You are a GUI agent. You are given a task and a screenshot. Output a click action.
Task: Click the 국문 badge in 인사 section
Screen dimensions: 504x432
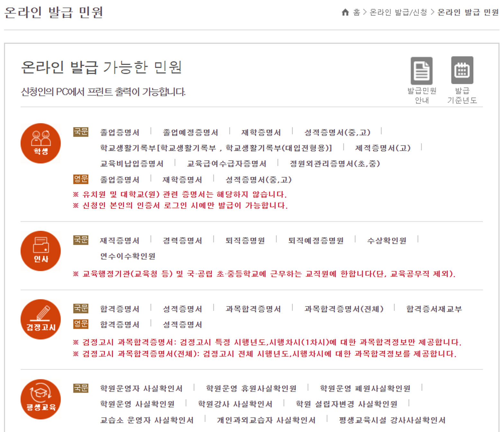point(81,240)
